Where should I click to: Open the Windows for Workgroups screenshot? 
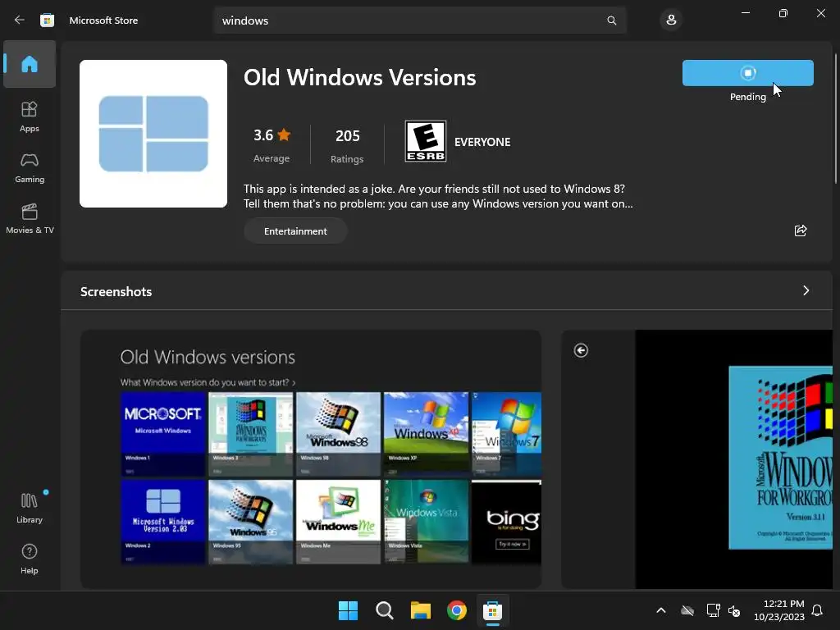pyautogui.click(x=697, y=459)
